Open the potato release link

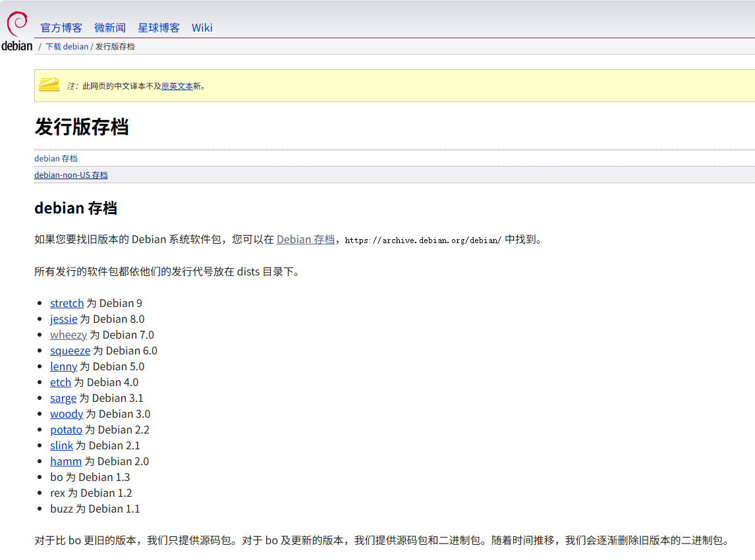click(66, 430)
